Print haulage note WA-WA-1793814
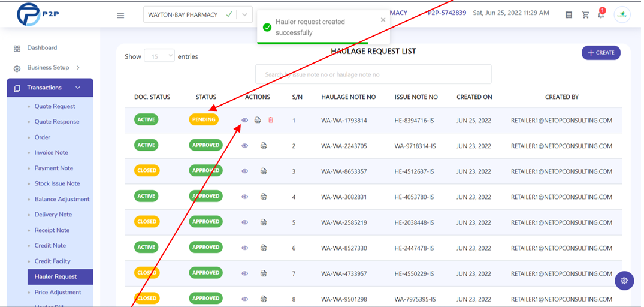644x307 pixels. 258,120
